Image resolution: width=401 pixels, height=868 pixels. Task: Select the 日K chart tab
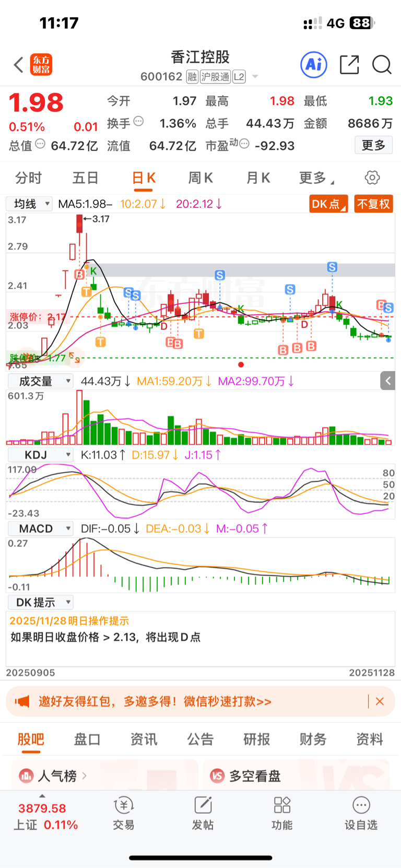[x=144, y=178]
